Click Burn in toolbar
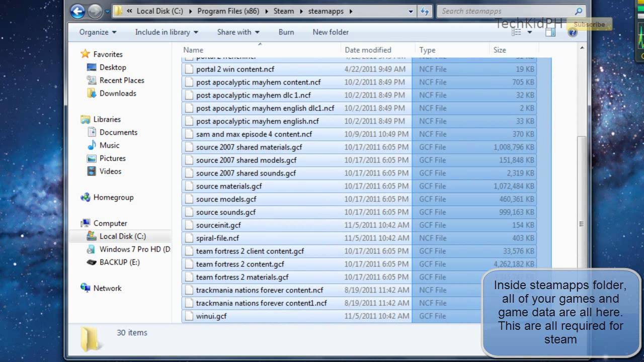The height and width of the screenshot is (362, 644). 286,32
